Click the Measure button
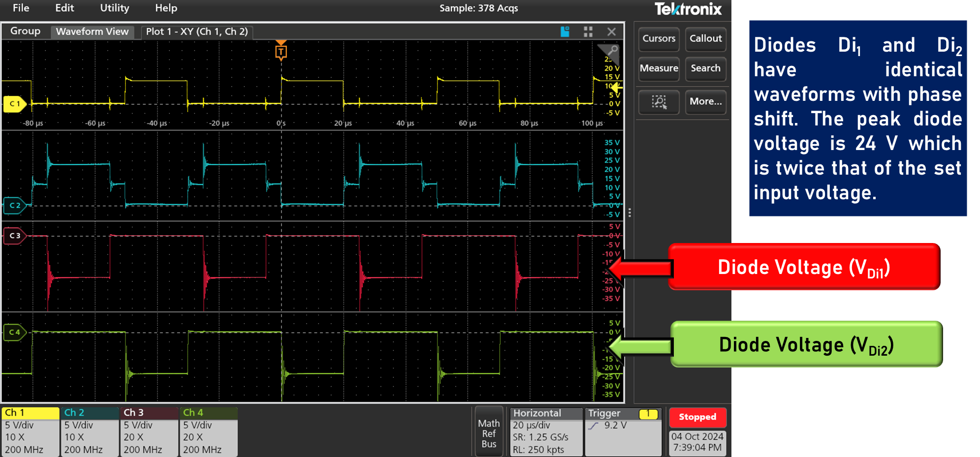 (659, 69)
